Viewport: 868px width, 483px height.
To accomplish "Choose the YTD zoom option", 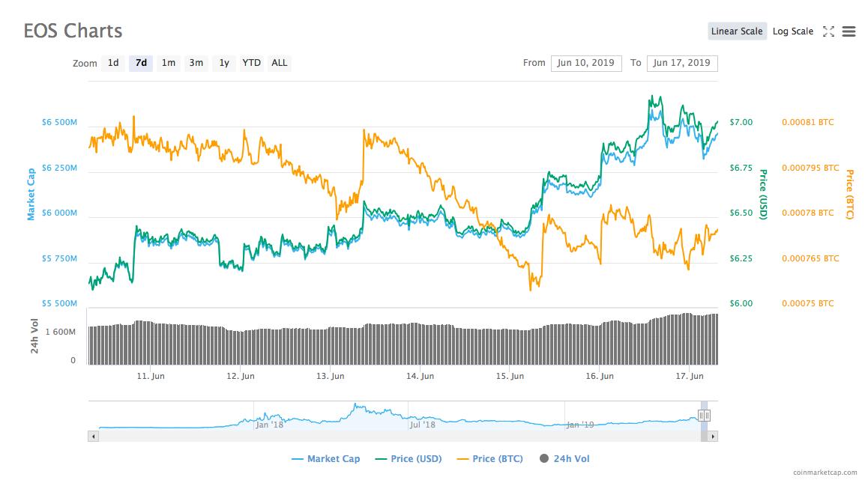I will tap(251, 63).
